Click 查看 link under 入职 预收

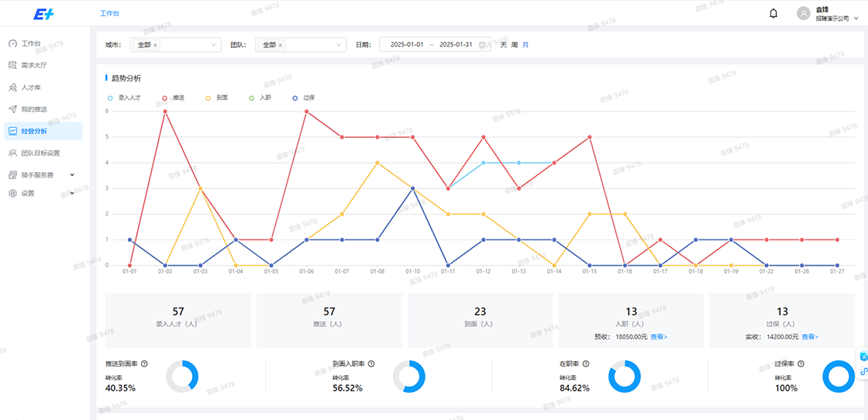[658, 337]
